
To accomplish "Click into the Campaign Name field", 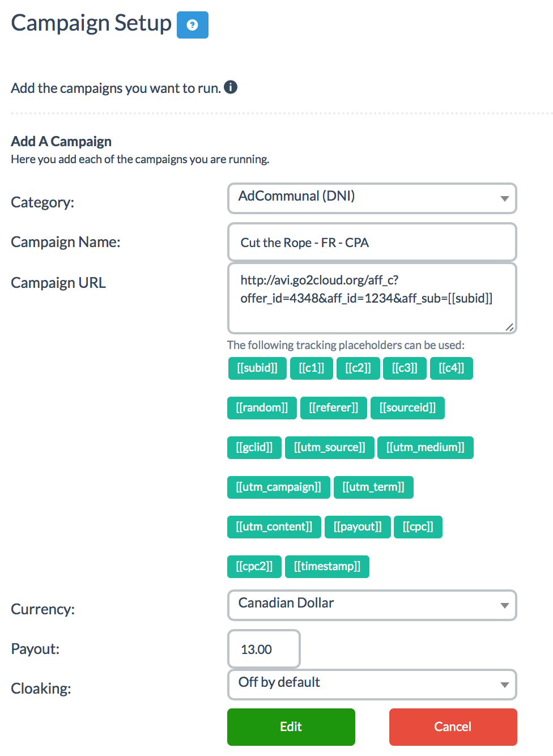I will point(372,242).
